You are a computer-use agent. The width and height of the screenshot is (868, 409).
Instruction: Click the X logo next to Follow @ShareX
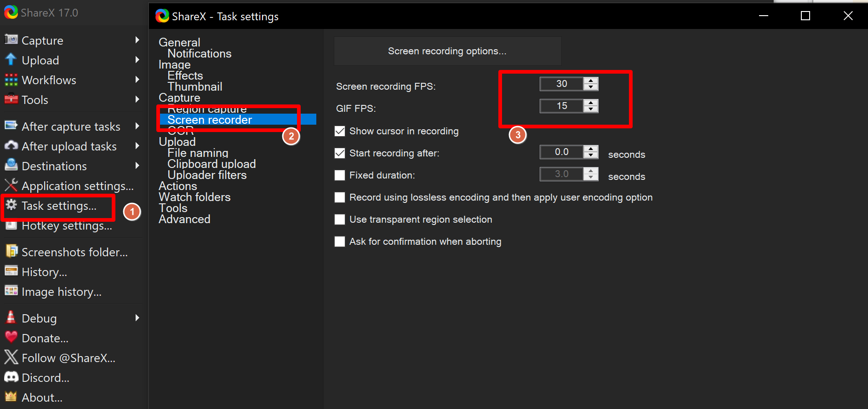pyautogui.click(x=11, y=357)
